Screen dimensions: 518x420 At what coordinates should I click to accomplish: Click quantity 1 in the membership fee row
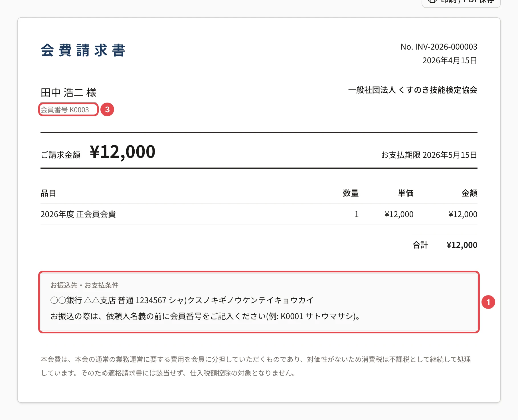click(x=357, y=214)
